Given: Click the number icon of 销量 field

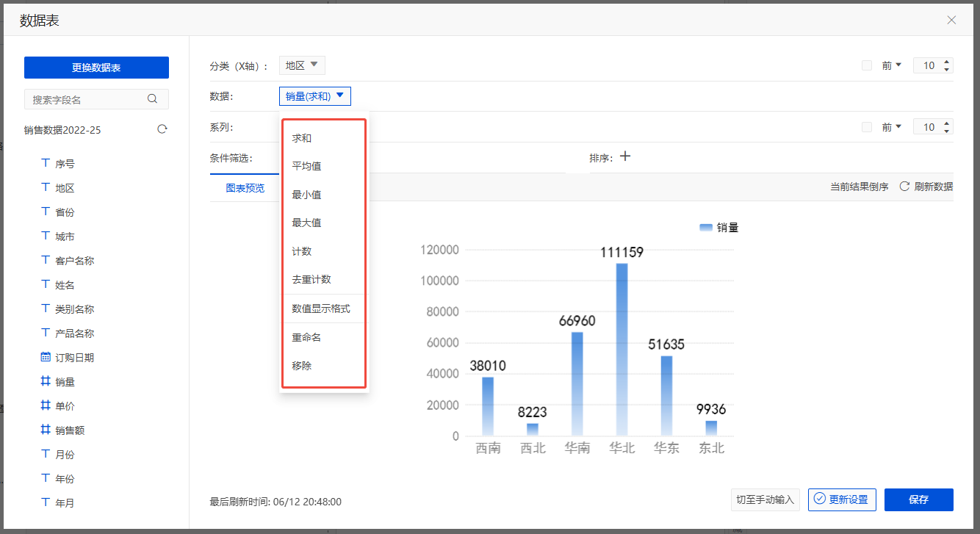Looking at the screenshot, I should tap(46, 381).
